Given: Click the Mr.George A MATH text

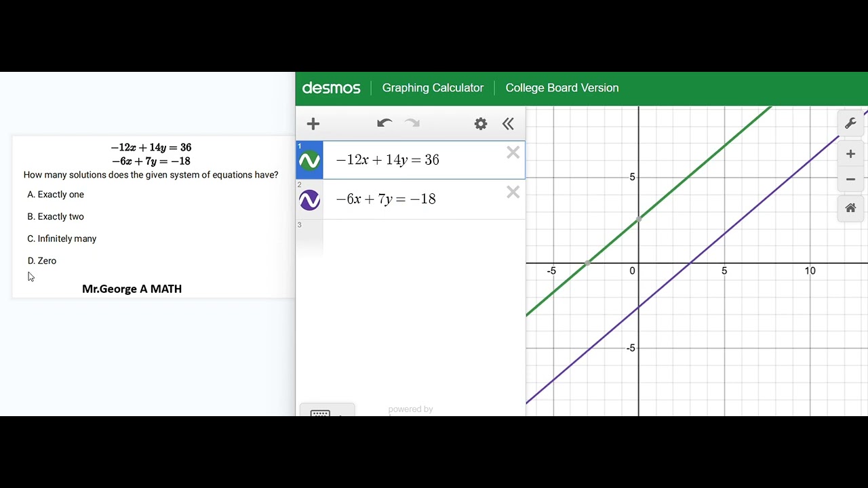Looking at the screenshot, I should pyautogui.click(x=132, y=289).
